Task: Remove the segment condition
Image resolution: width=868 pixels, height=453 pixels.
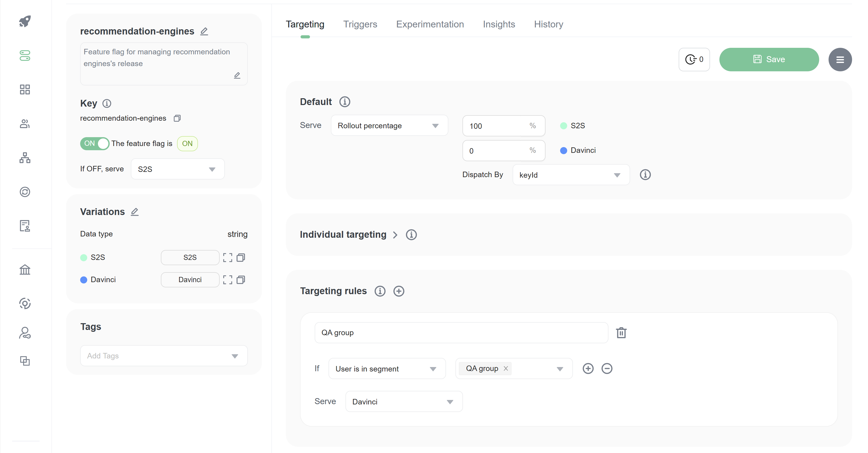Action: pos(607,368)
